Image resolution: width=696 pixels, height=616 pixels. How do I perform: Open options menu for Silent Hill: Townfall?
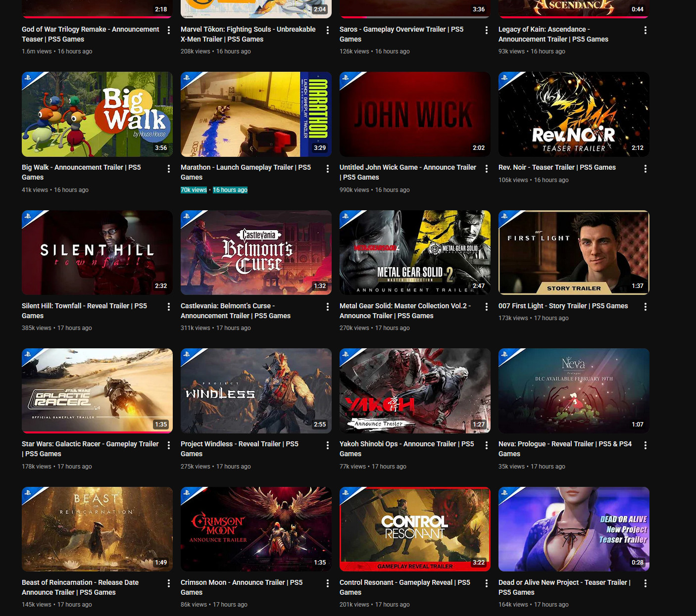[x=169, y=307]
